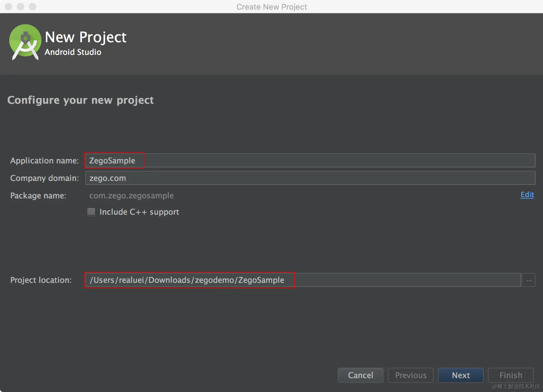543x392 pixels.
Task: Click the Project location path field
Action: pos(303,280)
